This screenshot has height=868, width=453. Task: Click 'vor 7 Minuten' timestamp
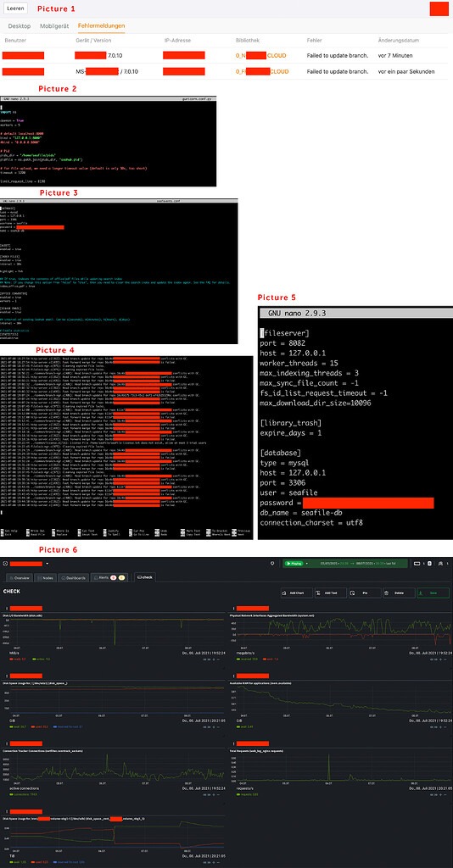point(396,56)
